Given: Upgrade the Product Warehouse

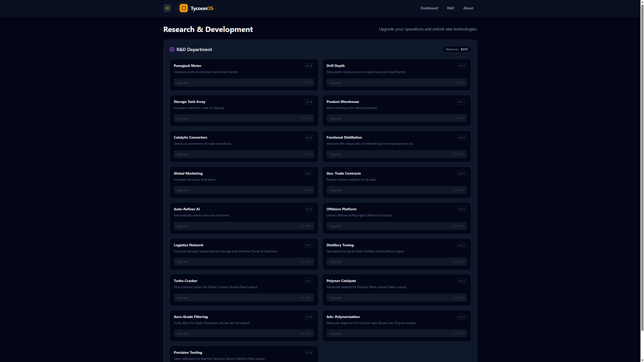Looking at the screenshot, I should point(396,118).
